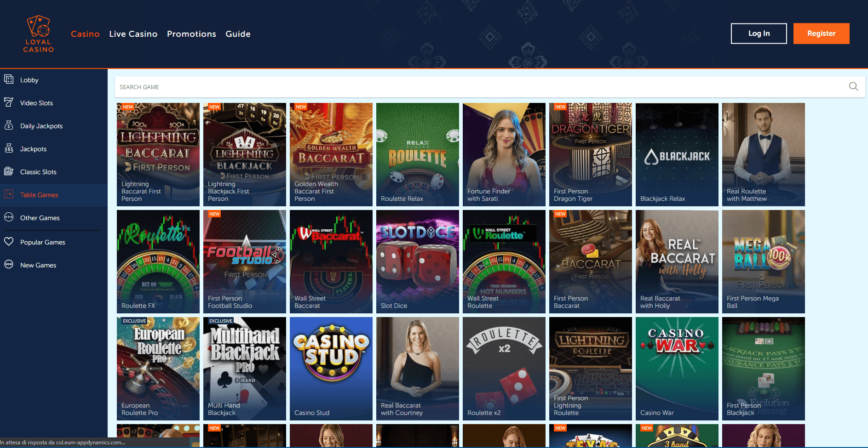This screenshot has width=868, height=448.
Task: Open Lightning Baccarat First Person game
Action: coord(158,154)
